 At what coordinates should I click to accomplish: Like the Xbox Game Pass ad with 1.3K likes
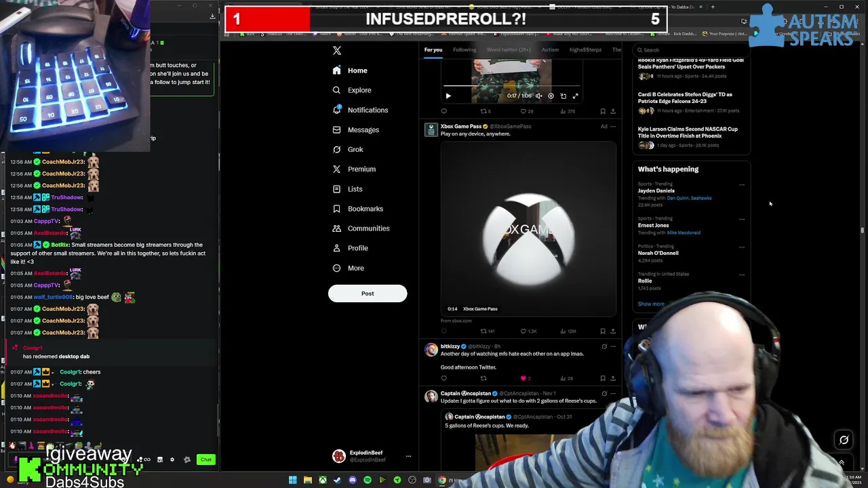coord(528,331)
